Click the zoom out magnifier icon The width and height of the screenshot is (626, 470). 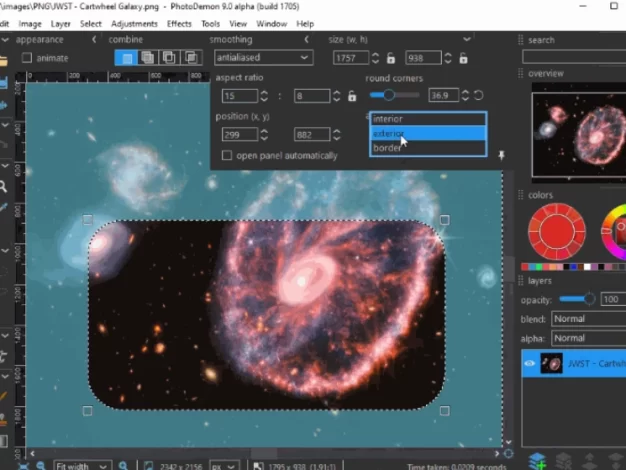(x=41, y=466)
